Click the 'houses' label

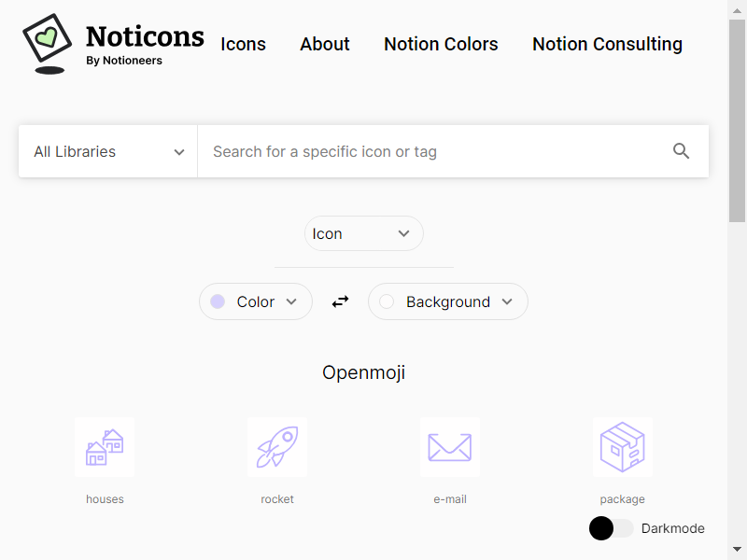tap(105, 499)
